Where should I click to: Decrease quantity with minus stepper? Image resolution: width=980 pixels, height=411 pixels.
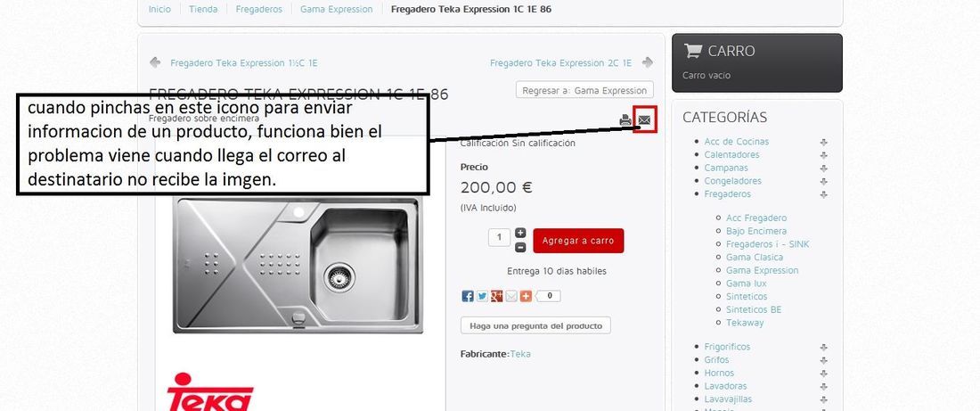tap(520, 247)
